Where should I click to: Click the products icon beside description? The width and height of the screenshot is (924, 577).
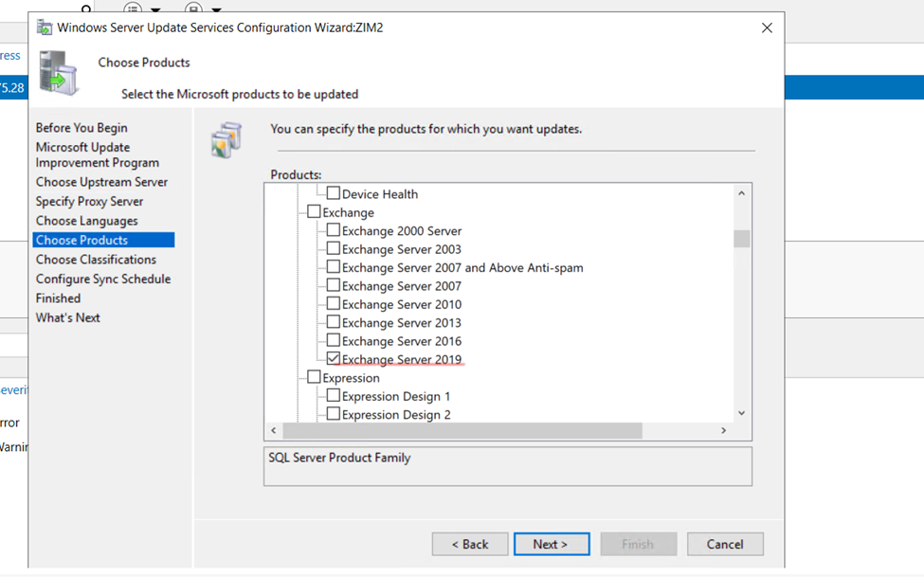[227, 139]
